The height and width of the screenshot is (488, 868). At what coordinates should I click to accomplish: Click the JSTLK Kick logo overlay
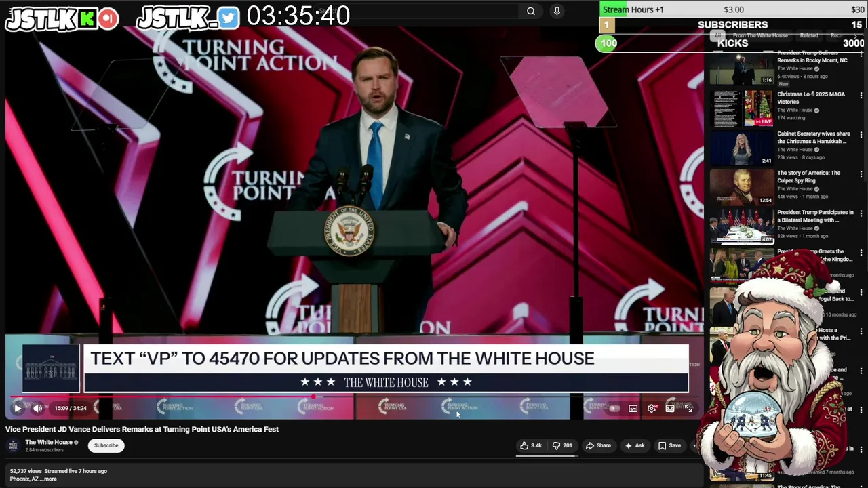62,18
